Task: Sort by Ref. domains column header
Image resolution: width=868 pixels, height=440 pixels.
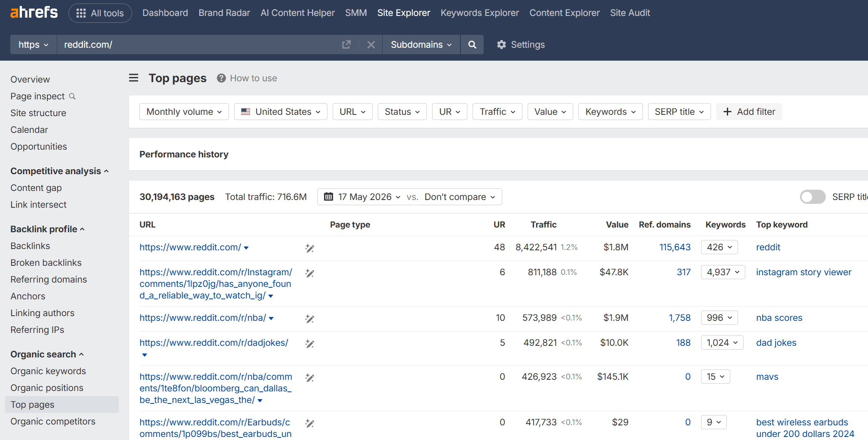Action: (664, 225)
